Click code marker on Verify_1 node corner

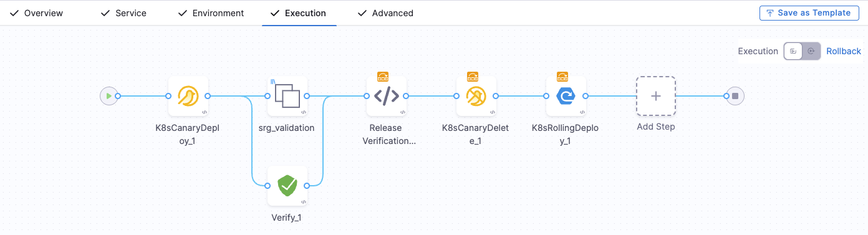tap(304, 202)
